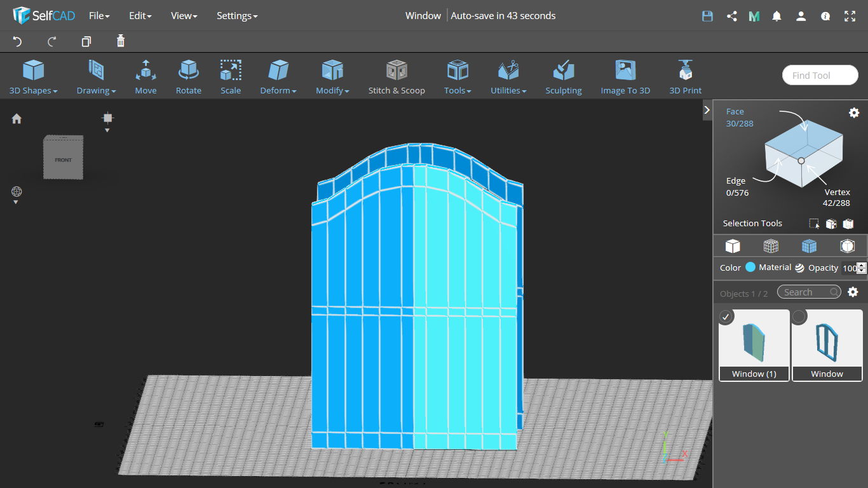This screenshot has width=868, height=488.
Task: Select the Window object thumbnail
Action: click(827, 345)
